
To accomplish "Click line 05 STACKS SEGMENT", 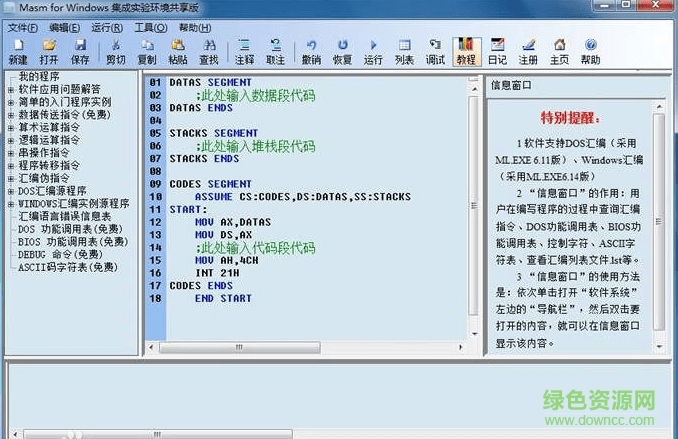I will click(x=214, y=133).
